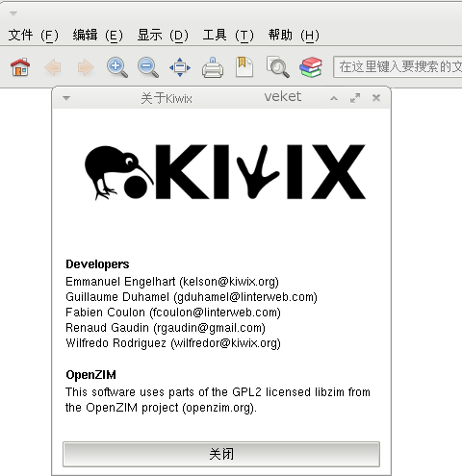Open the 工具 (T) menu

228,35
